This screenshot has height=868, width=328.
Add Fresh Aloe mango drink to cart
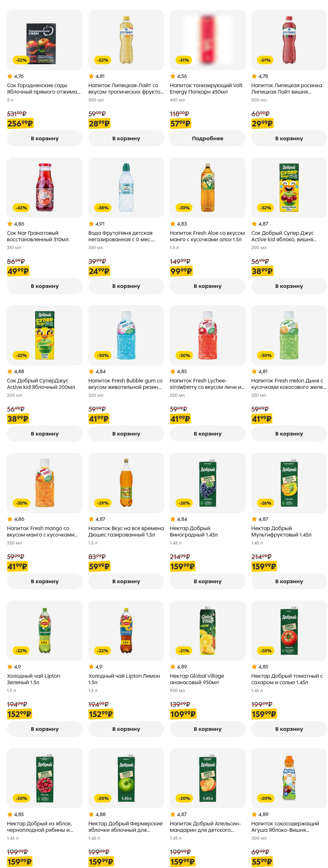click(x=207, y=286)
